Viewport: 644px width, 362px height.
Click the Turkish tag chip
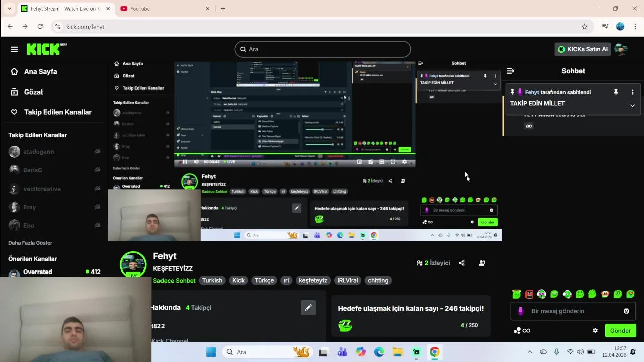[x=212, y=280]
